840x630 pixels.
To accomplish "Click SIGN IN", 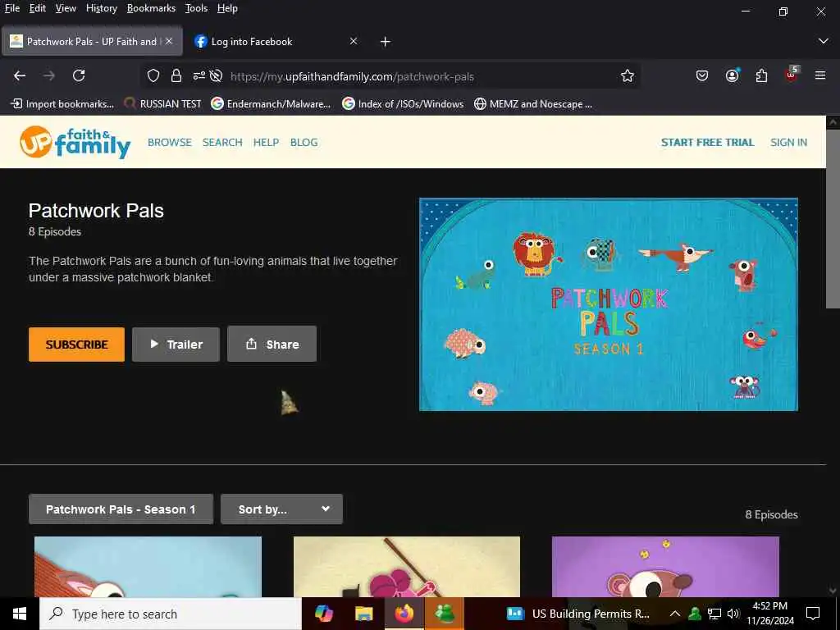I will tap(788, 143).
